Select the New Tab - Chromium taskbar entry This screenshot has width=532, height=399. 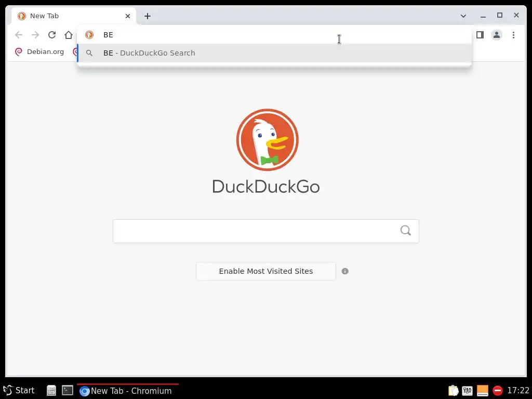128,391
